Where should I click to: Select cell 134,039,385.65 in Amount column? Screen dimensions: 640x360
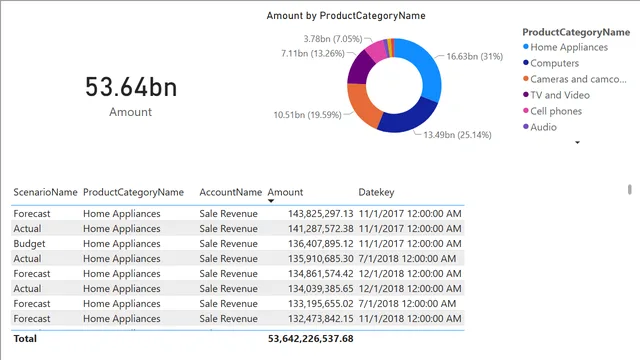click(x=320, y=289)
